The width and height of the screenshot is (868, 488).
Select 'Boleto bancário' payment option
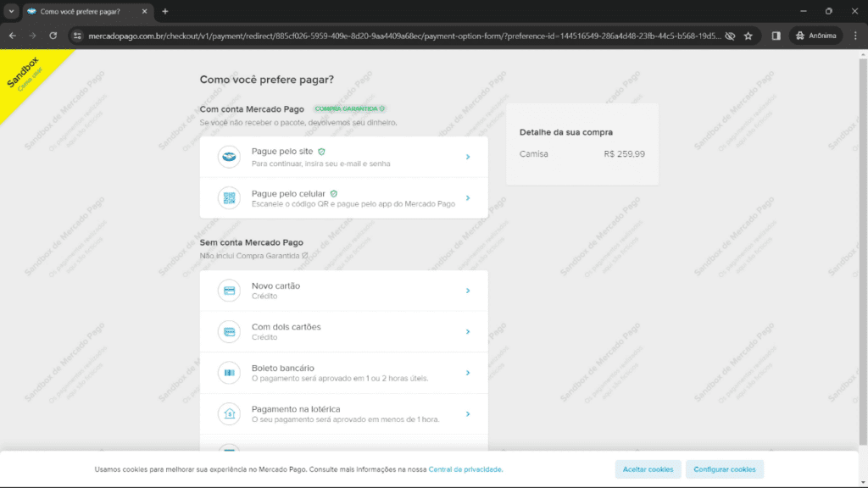344,373
